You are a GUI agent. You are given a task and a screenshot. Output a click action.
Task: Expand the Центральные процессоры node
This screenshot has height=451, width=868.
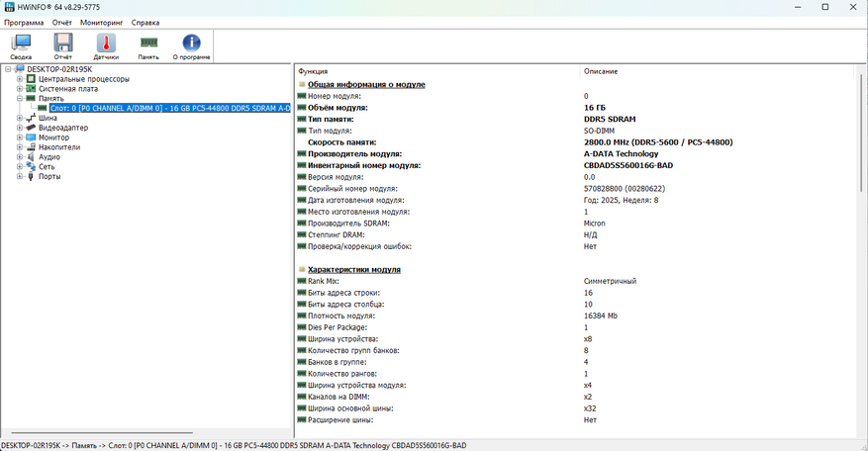tap(20, 79)
